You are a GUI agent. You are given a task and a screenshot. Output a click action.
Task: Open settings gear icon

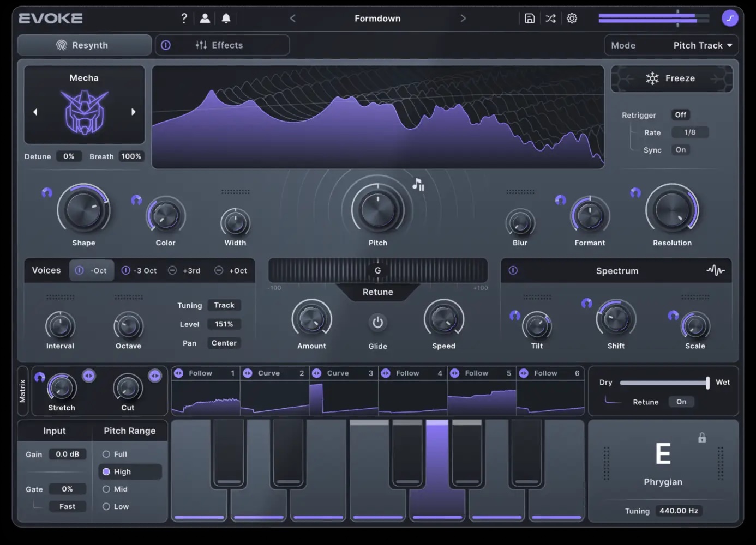tap(572, 18)
